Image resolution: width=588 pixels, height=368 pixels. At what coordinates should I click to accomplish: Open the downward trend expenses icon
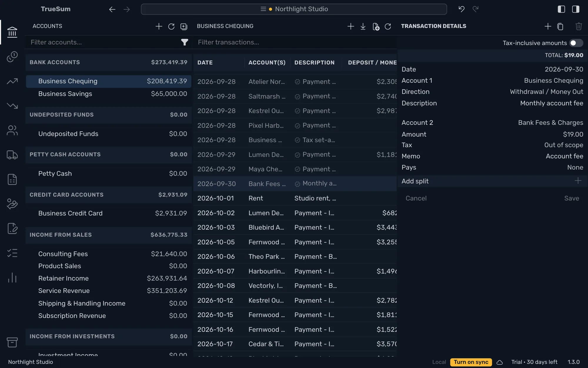click(12, 106)
